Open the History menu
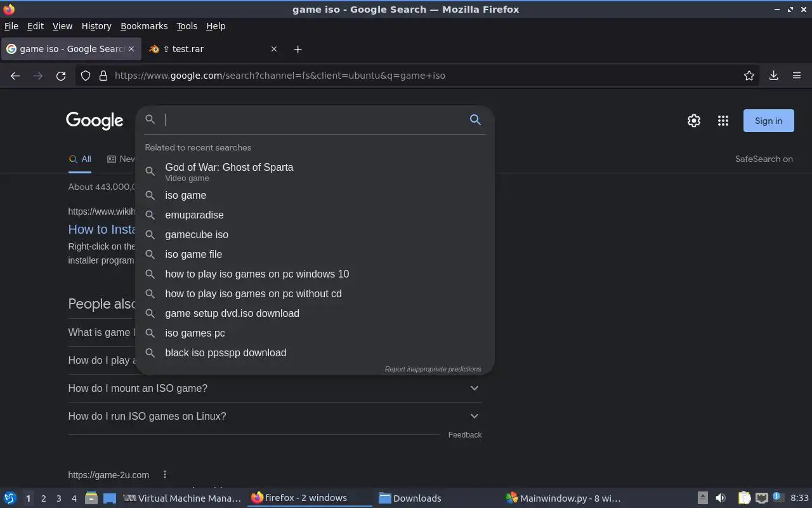The height and width of the screenshot is (508, 812). tap(96, 26)
